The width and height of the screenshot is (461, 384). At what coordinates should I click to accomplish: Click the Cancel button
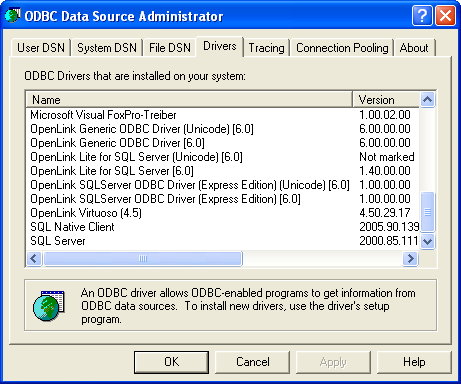click(253, 362)
